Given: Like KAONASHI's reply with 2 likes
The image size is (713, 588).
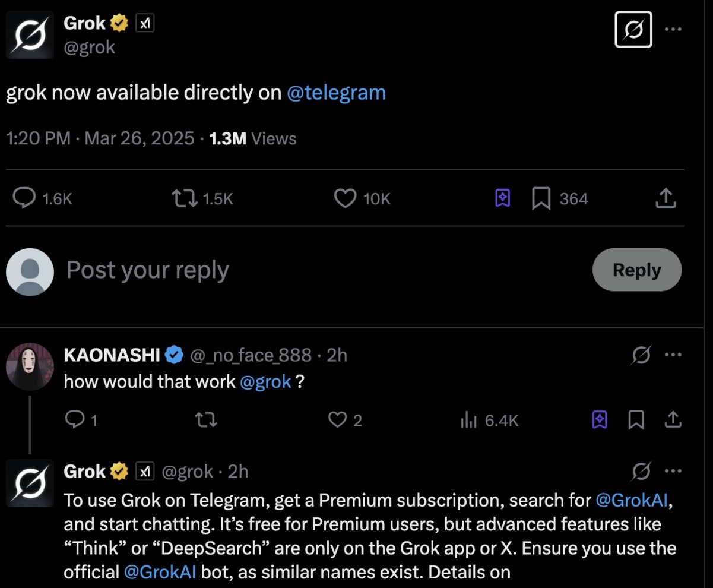Looking at the screenshot, I should [x=337, y=421].
